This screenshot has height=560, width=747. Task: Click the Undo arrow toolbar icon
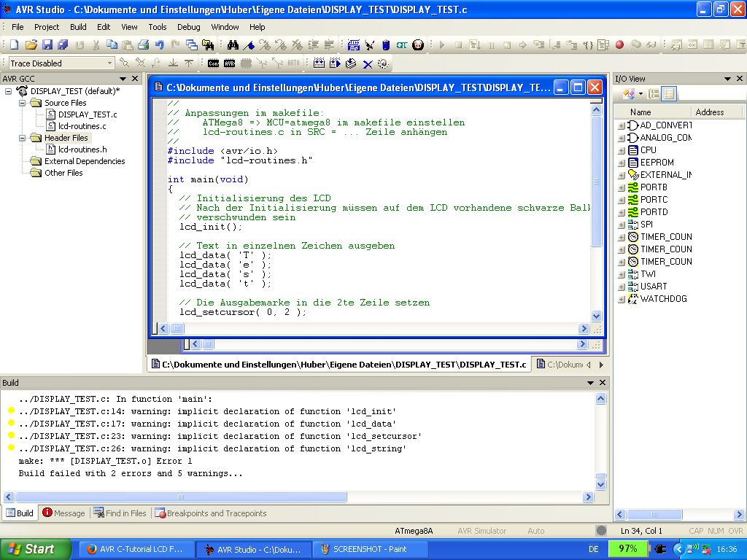point(159,45)
